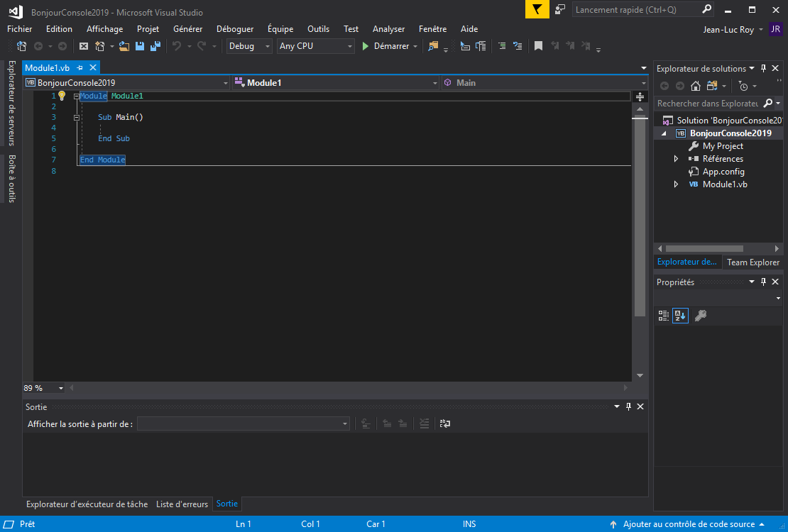Expand the Références node

(x=676, y=159)
